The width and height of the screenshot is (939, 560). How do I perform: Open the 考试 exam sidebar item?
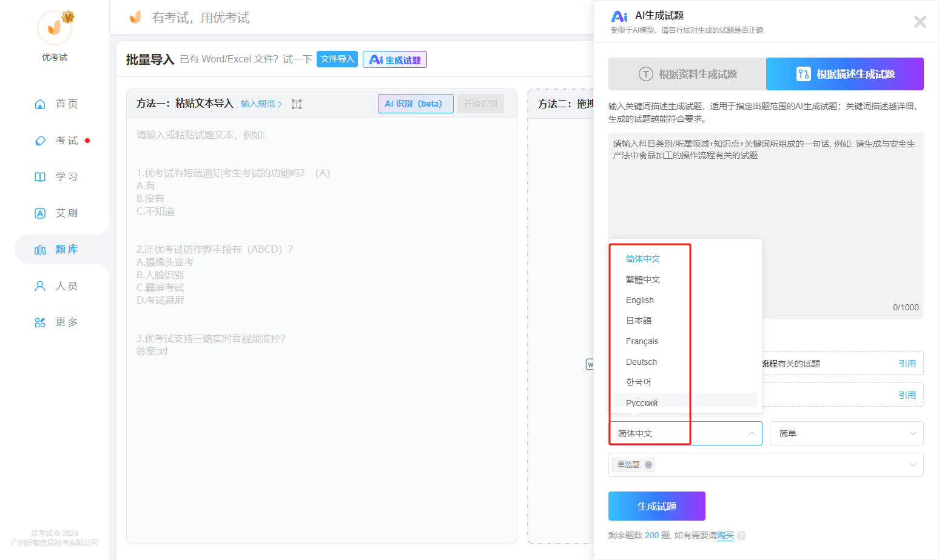tap(62, 141)
